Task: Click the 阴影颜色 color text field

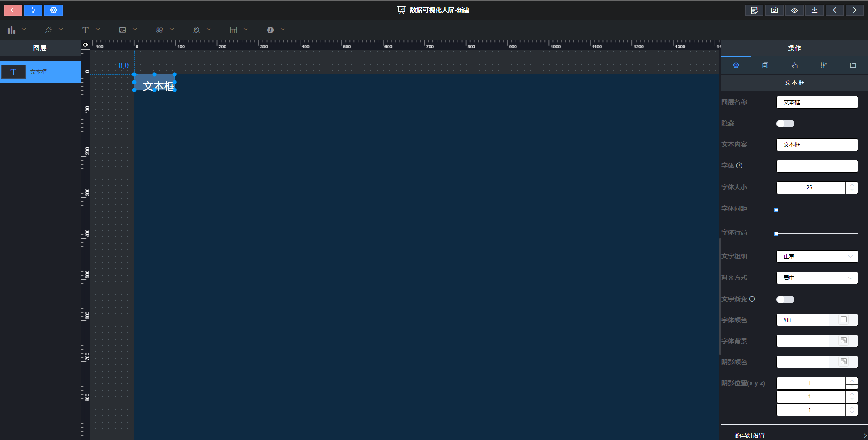Action: pyautogui.click(x=803, y=362)
